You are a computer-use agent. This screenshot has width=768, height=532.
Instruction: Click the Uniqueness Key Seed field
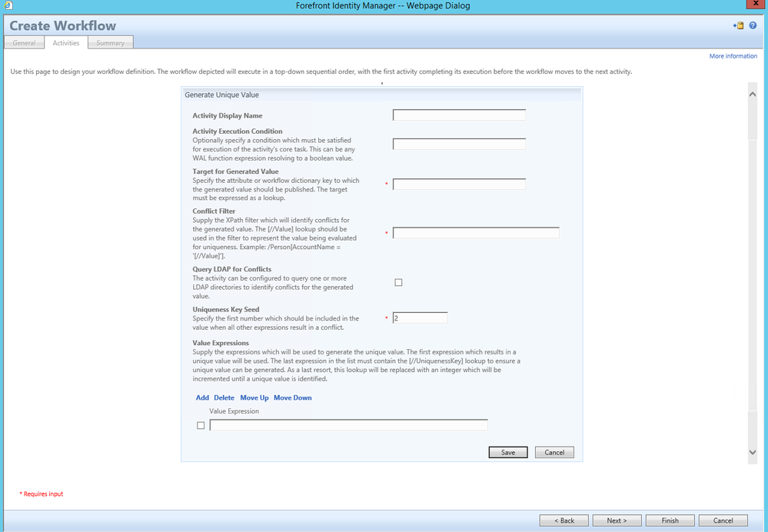(420, 318)
